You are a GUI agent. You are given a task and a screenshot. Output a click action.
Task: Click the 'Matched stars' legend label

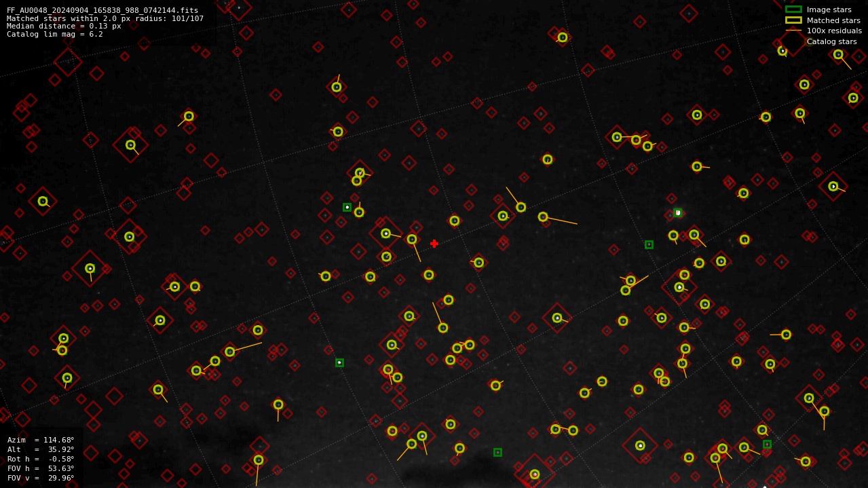(833, 20)
